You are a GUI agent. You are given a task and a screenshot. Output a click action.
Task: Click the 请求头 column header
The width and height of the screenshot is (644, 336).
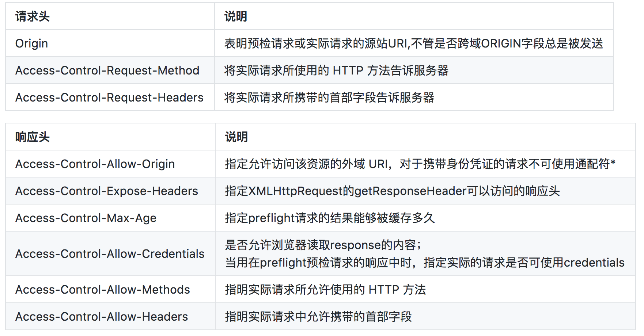point(33,16)
